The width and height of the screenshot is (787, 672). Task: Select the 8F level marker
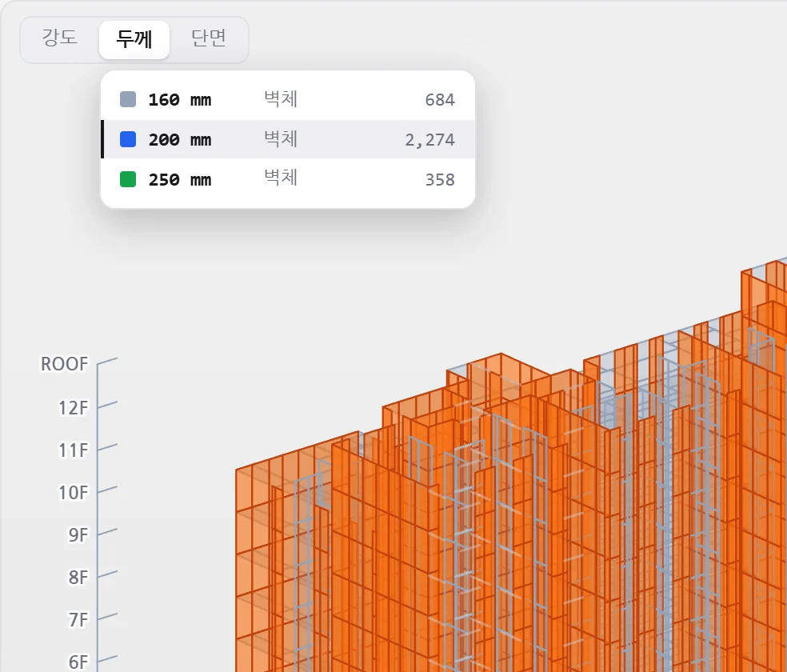click(x=78, y=577)
